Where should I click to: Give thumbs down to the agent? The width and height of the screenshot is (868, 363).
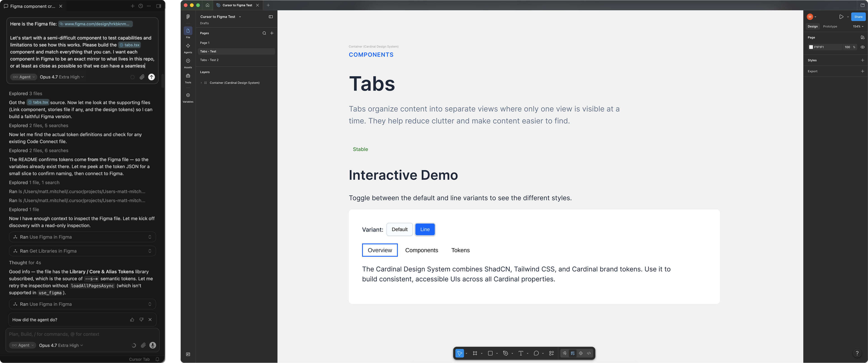tap(142, 320)
